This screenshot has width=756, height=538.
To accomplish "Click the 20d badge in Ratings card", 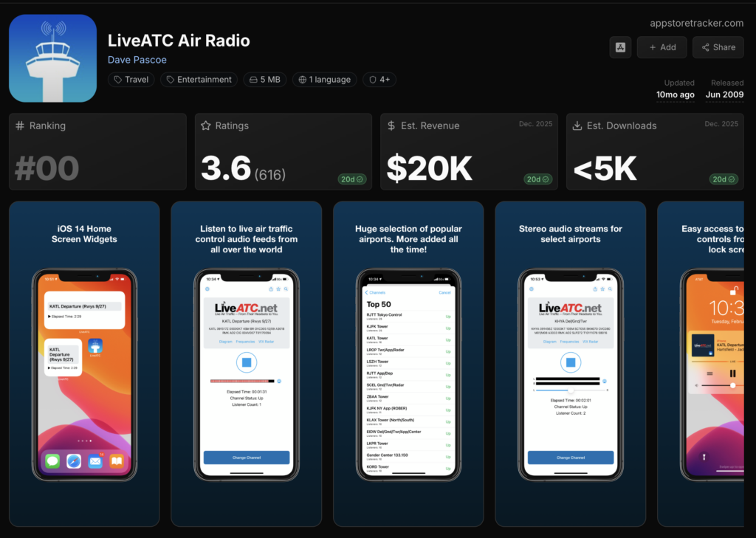I will click(x=351, y=179).
